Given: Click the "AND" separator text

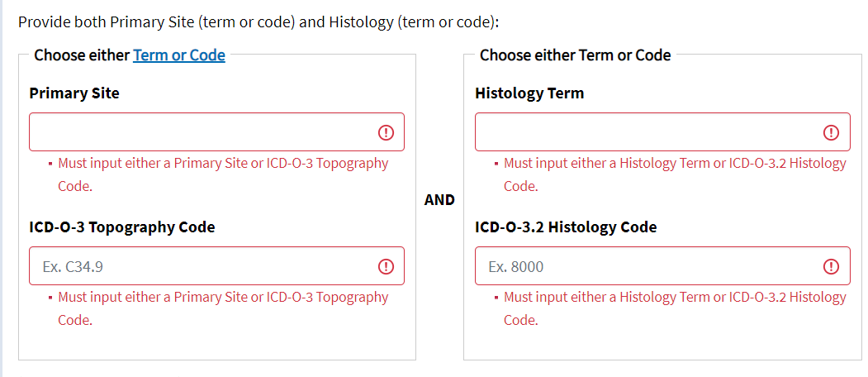Looking at the screenshot, I should (x=439, y=200).
